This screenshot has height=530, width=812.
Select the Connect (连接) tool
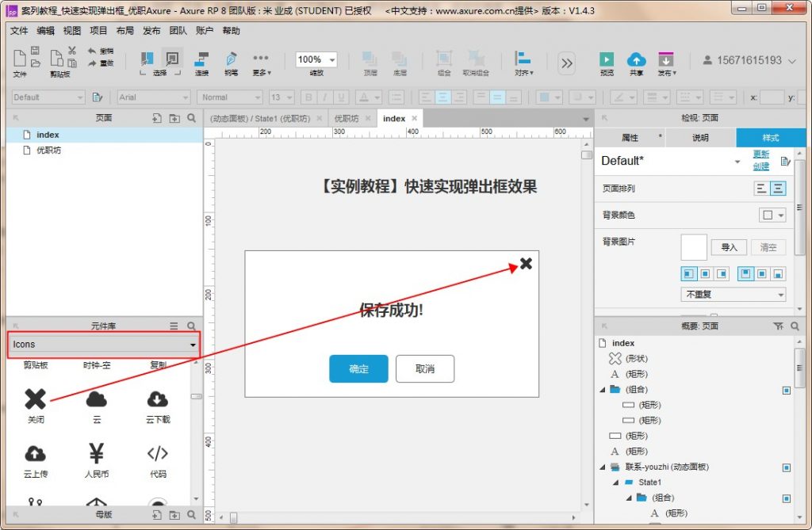tap(202, 60)
